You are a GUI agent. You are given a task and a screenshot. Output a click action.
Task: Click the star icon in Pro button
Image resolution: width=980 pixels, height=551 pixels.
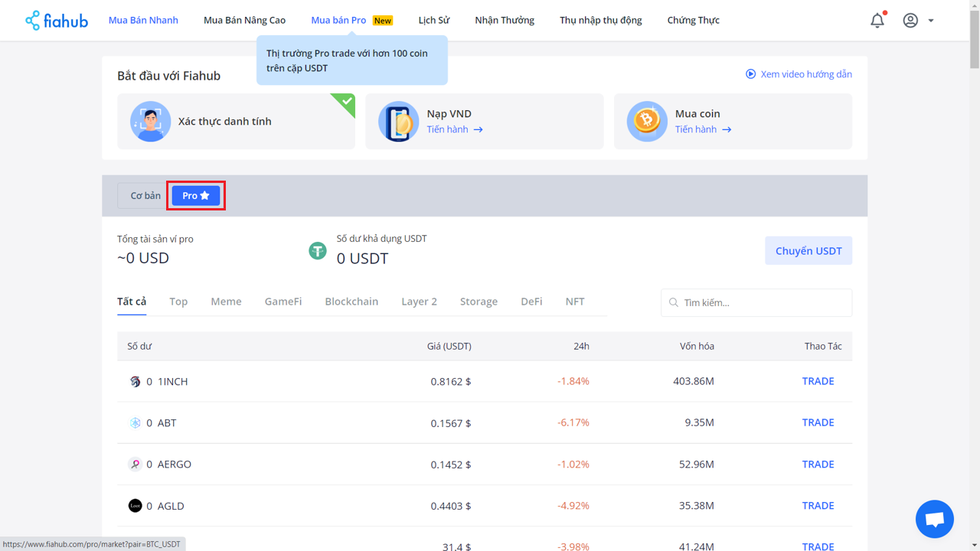204,196
